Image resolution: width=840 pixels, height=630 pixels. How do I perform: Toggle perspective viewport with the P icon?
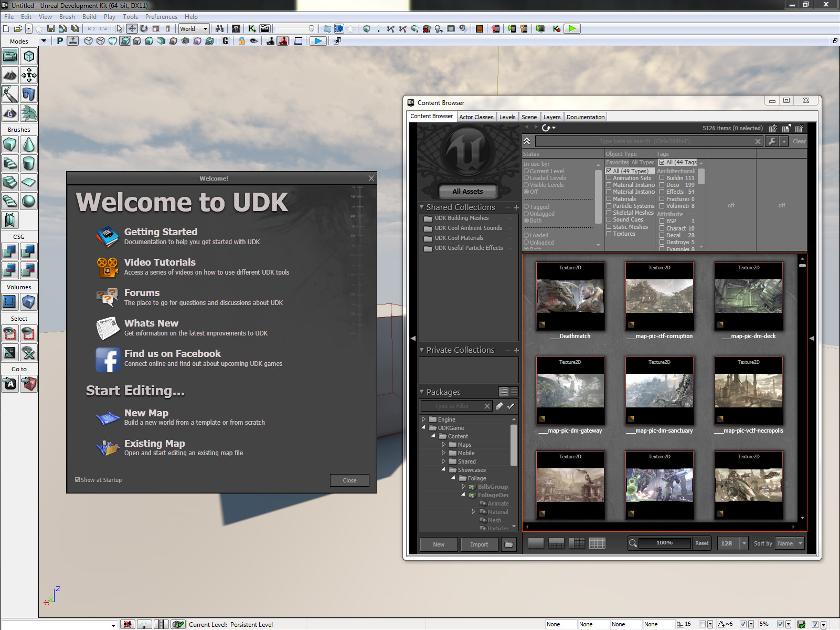click(x=60, y=41)
